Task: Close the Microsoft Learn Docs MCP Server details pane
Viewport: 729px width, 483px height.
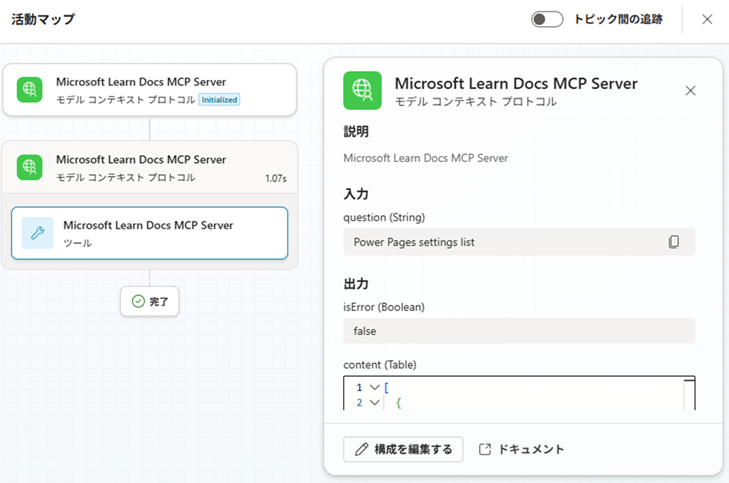Action: [690, 91]
